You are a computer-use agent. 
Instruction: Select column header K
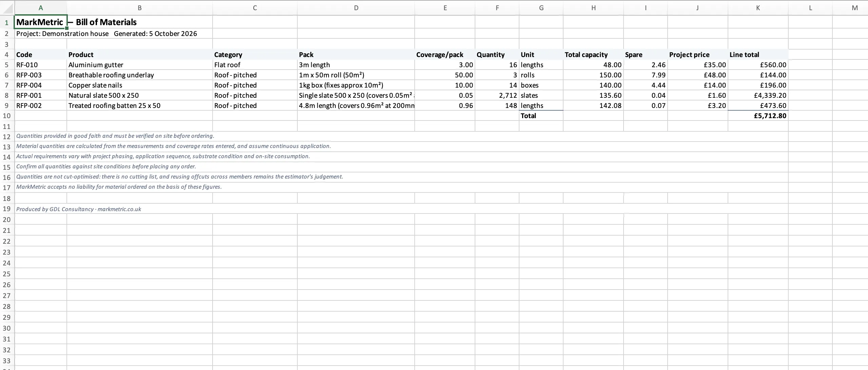click(x=758, y=8)
